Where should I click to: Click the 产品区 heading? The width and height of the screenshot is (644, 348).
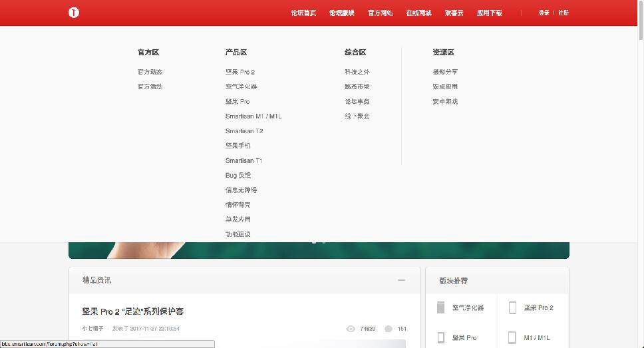pos(236,52)
